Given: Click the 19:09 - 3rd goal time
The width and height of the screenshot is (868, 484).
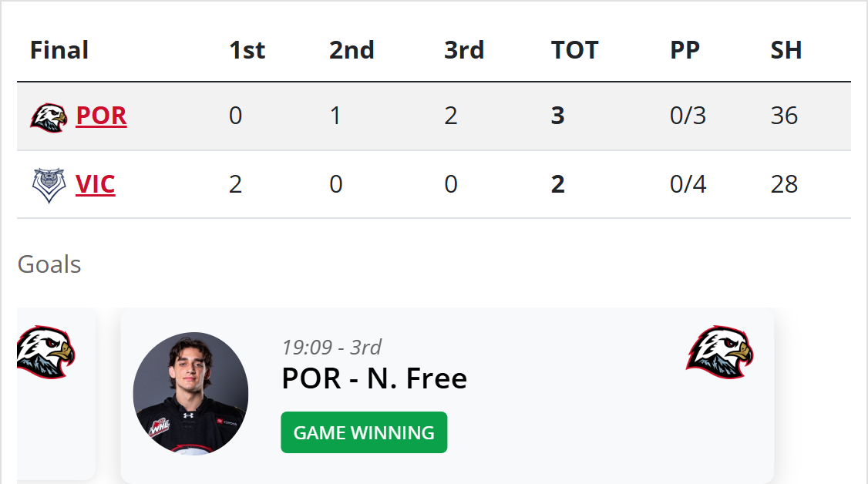Looking at the screenshot, I should pos(331,347).
